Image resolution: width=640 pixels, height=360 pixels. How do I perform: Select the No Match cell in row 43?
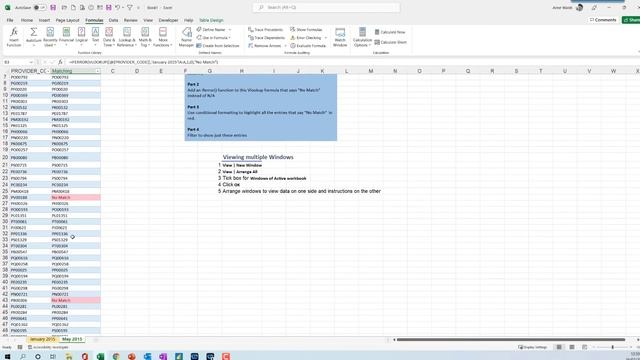coord(76,300)
